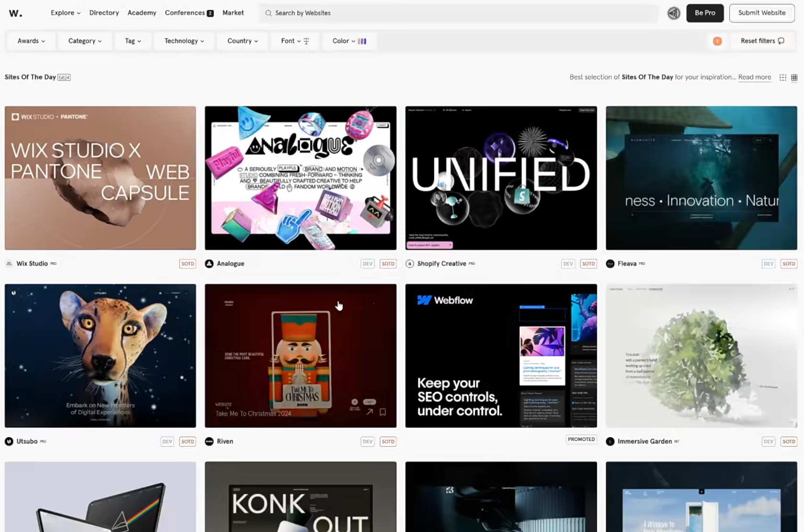Go to the Academy page
The width and height of the screenshot is (804, 532).
(x=142, y=13)
